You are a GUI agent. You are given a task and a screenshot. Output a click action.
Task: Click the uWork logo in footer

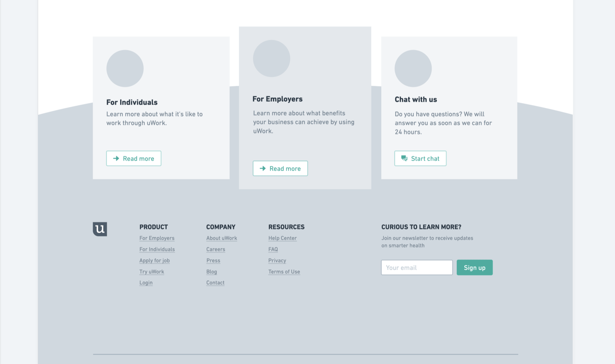100,229
